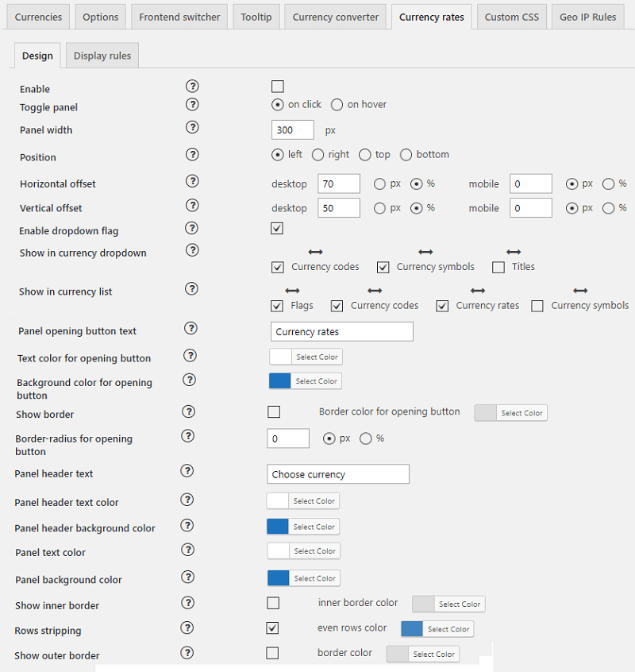
Task: Show help for Enable dropdown flag
Action: (x=191, y=228)
